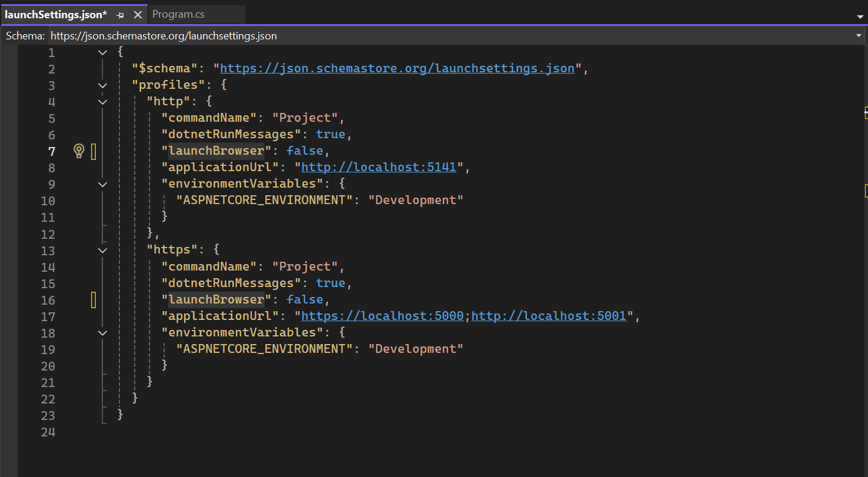Collapse the http profile on line 4
The image size is (868, 477).
tap(103, 102)
